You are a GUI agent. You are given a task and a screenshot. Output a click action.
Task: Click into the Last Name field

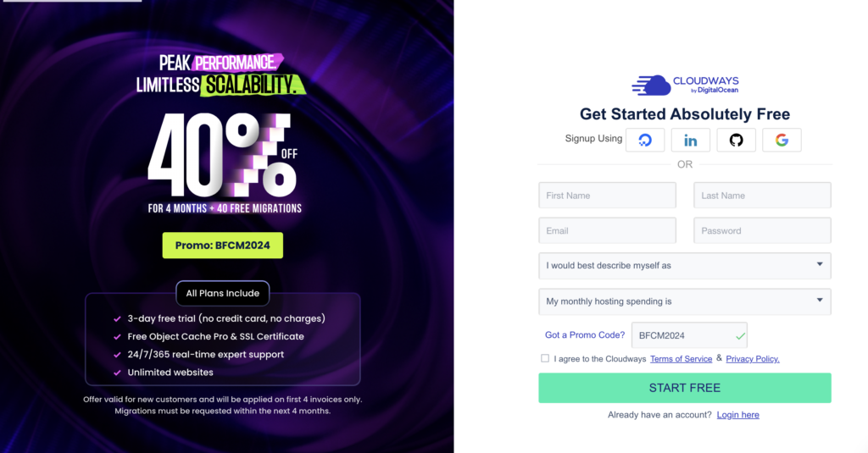762,196
